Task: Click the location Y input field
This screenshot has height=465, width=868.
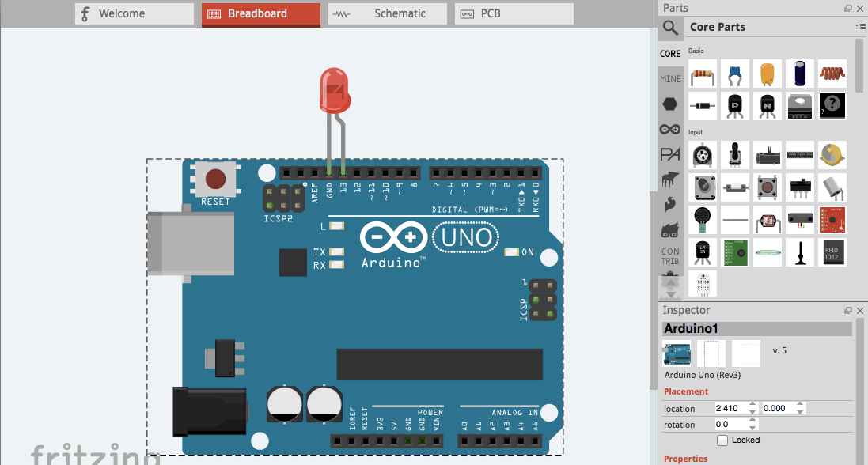Action: pos(779,409)
